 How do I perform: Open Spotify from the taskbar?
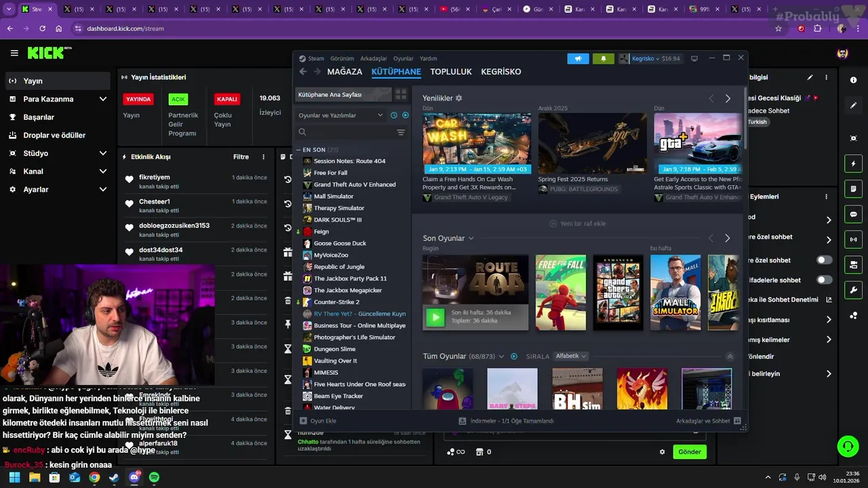point(154,478)
